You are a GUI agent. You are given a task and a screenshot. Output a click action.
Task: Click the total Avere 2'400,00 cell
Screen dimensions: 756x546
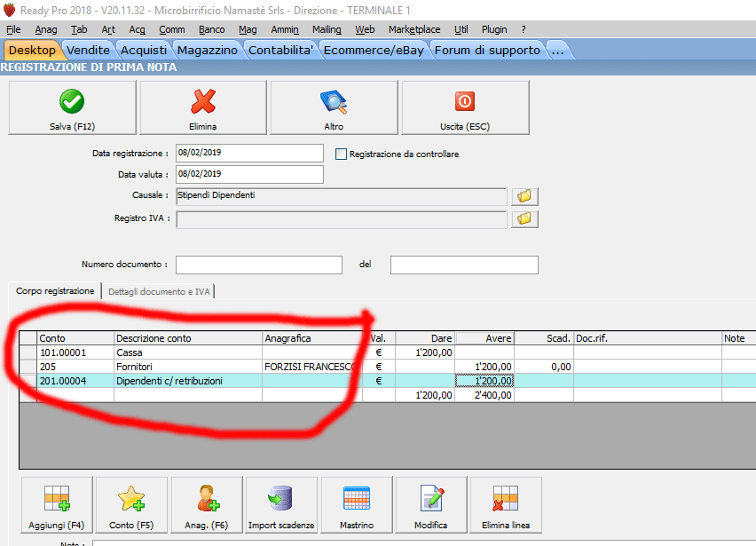(484, 395)
